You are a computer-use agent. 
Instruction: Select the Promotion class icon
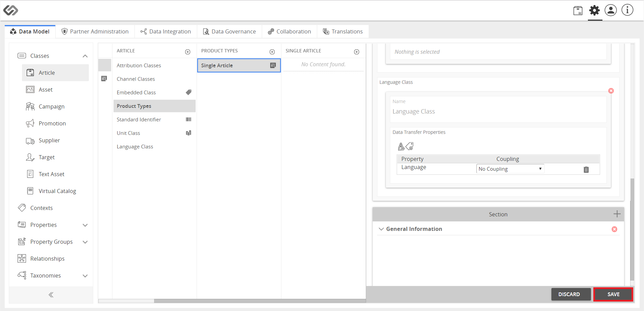click(x=30, y=123)
